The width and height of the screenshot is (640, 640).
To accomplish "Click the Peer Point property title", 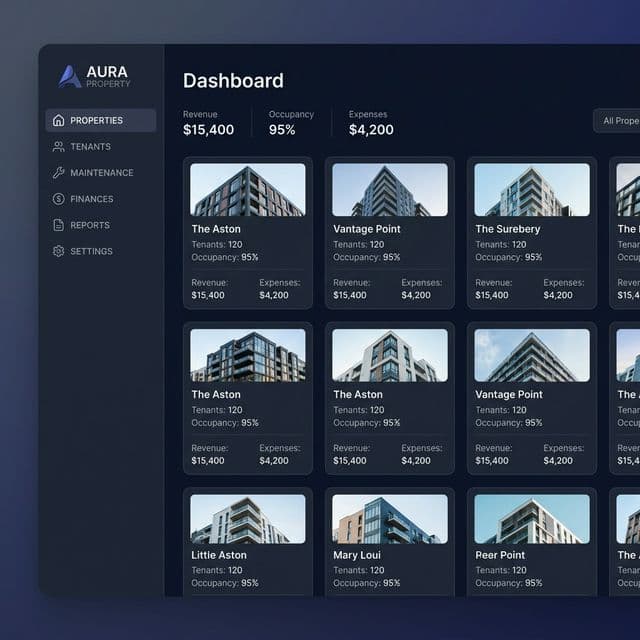I will pyautogui.click(x=500, y=555).
